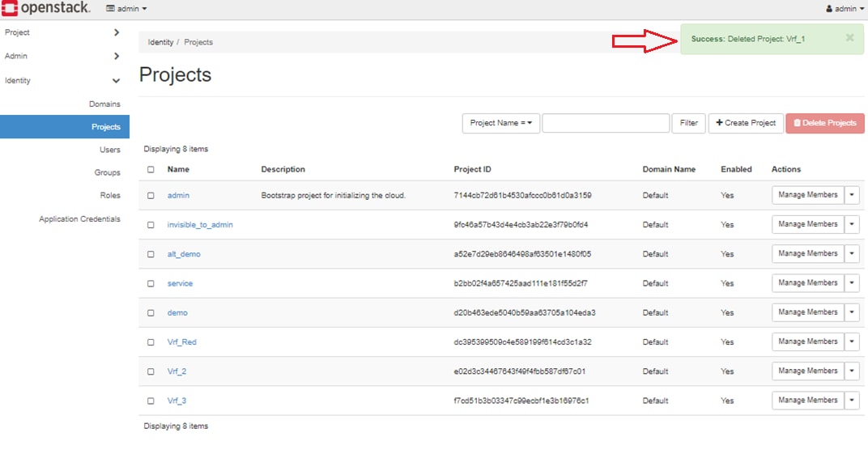The image size is (868, 458).
Task: Open the Vrf_3 project link
Action: click(x=177, y=401)
